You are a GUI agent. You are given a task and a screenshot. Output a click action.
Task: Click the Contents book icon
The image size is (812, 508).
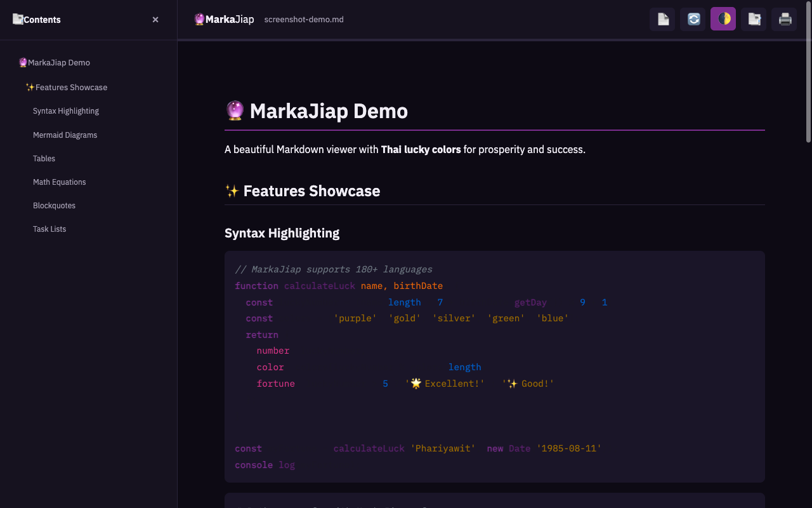(18, 19)
